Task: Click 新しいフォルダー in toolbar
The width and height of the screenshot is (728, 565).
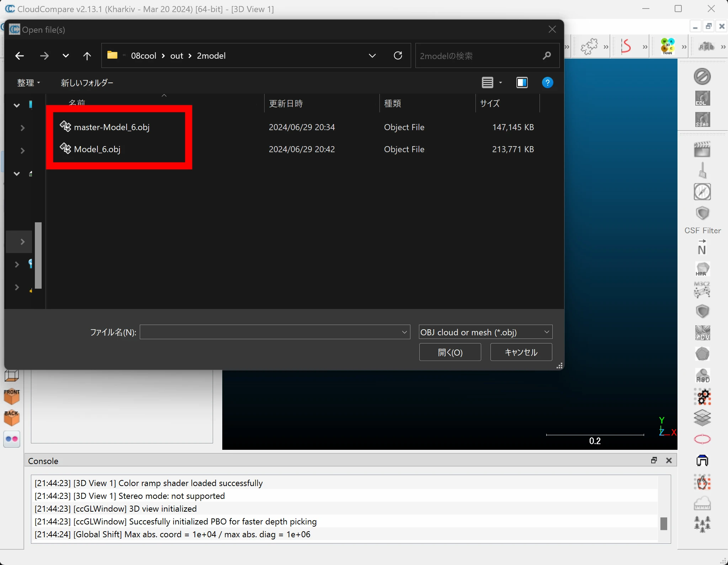Action: click(87, 82)
